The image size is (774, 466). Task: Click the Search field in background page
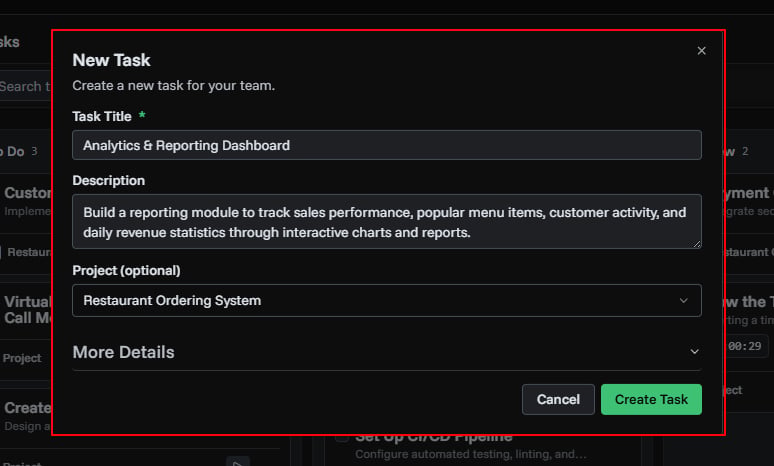tap(26, 86)
